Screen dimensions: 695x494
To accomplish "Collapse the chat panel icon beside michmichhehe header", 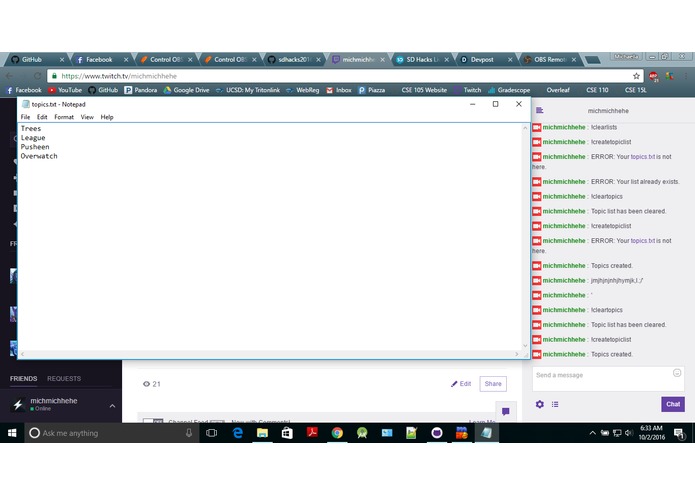I will [539, 110].
